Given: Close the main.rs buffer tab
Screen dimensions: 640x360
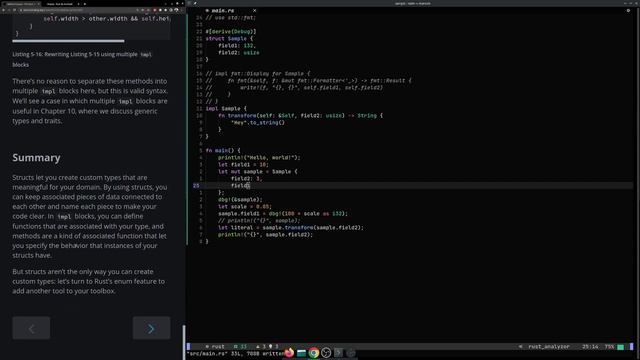Looking at the screenshot, I should [x=254, y=11].
